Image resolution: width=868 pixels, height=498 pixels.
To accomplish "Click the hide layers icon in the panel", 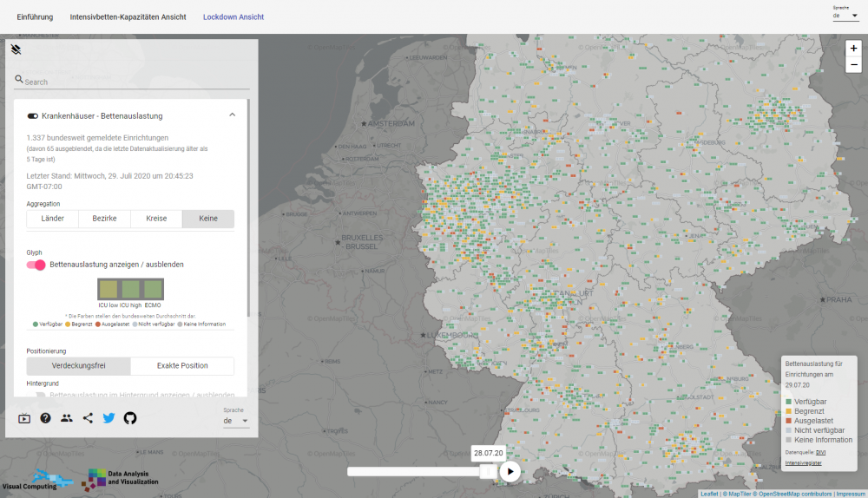I will [x=16, y=49].
